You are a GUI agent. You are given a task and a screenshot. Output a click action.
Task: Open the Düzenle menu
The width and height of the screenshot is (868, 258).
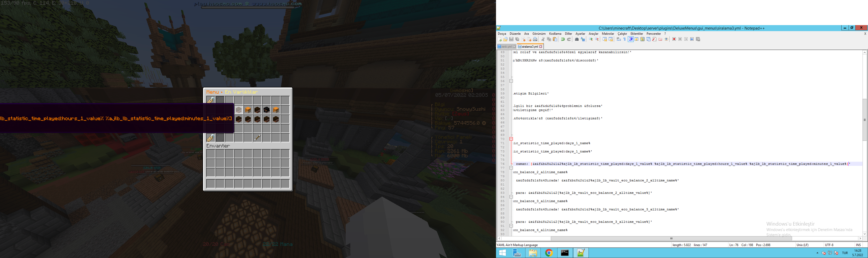pyautogui.click(x=515, y=34)
